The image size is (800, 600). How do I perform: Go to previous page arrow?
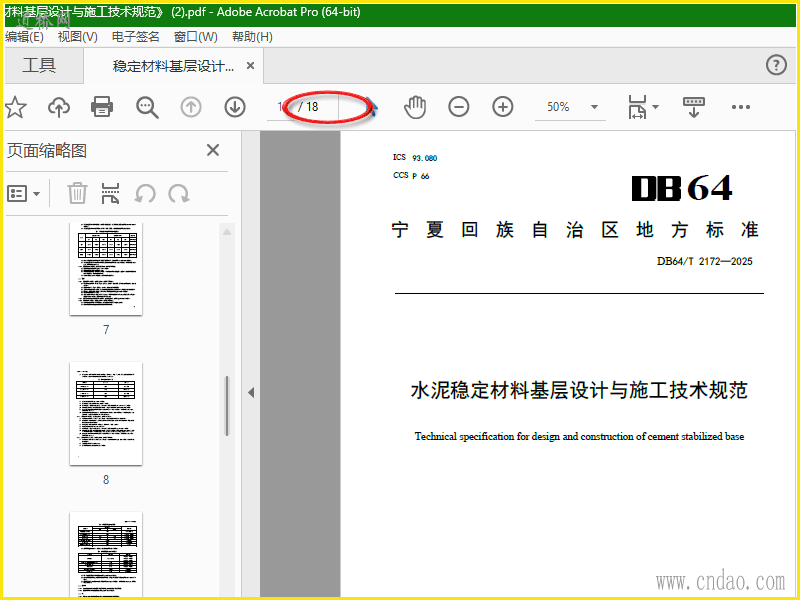[x=191, y=108]
